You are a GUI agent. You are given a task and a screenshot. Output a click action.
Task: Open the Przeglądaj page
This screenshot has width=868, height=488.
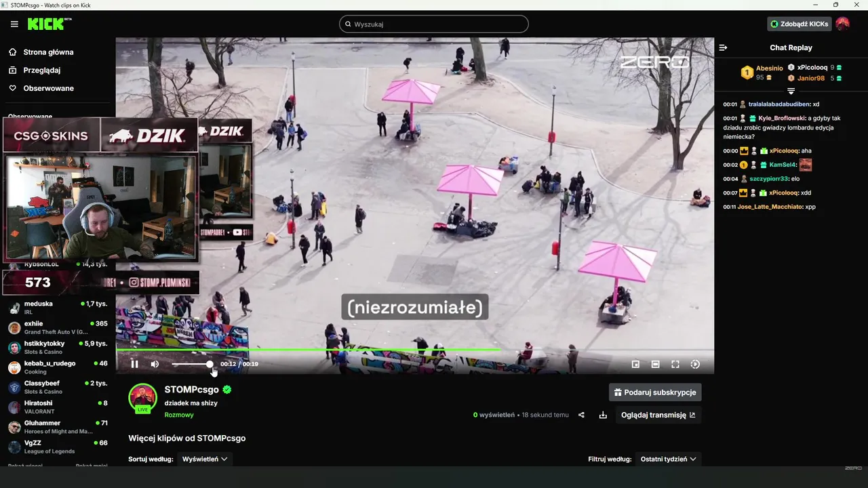pyautogui.click(x=42, y=70)
